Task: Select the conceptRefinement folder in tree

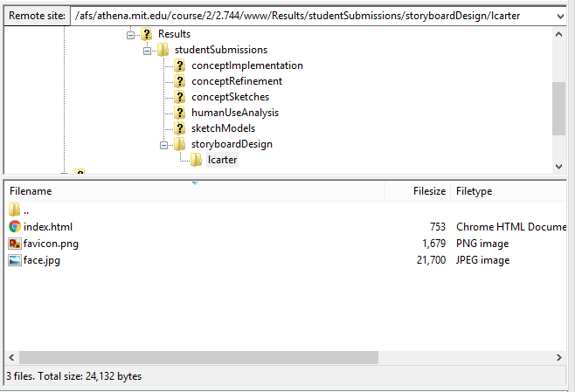Action: tap(236, 81)
